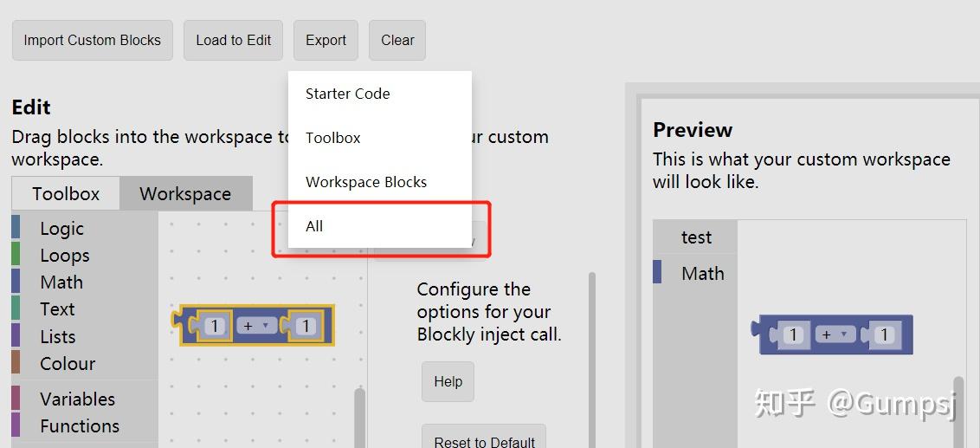This screenshot has height=448, width=980.
Task: Open the Loops toolbox category
Action: 65,256
